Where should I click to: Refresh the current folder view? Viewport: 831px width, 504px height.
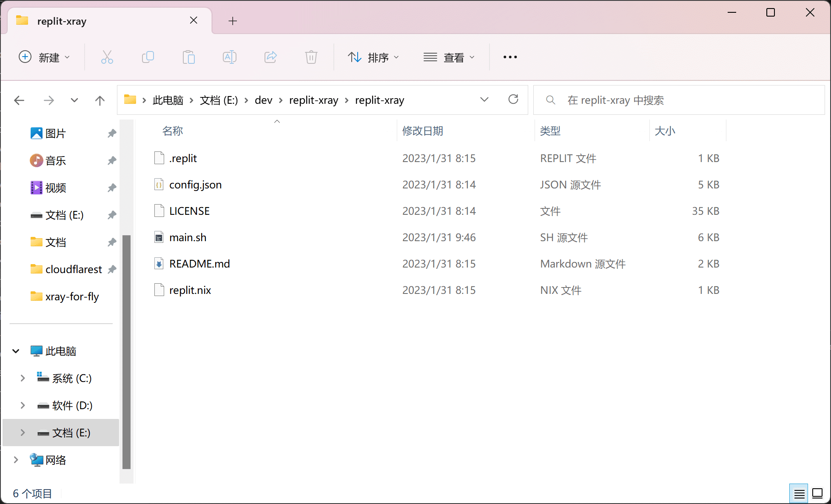click(x=513, y=100)
